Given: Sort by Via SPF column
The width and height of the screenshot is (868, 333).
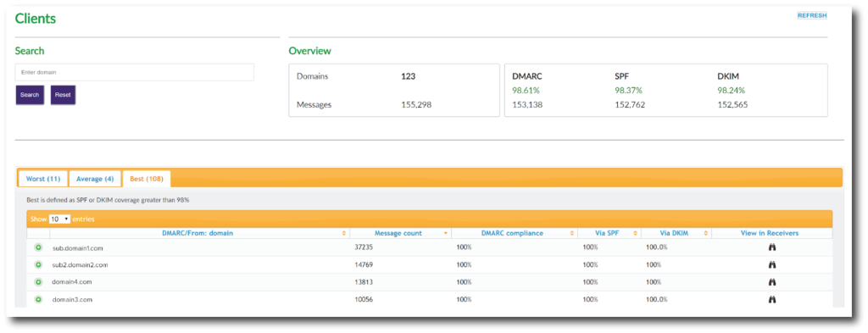Looking at the screenshot, I should [x=609, y=233].
